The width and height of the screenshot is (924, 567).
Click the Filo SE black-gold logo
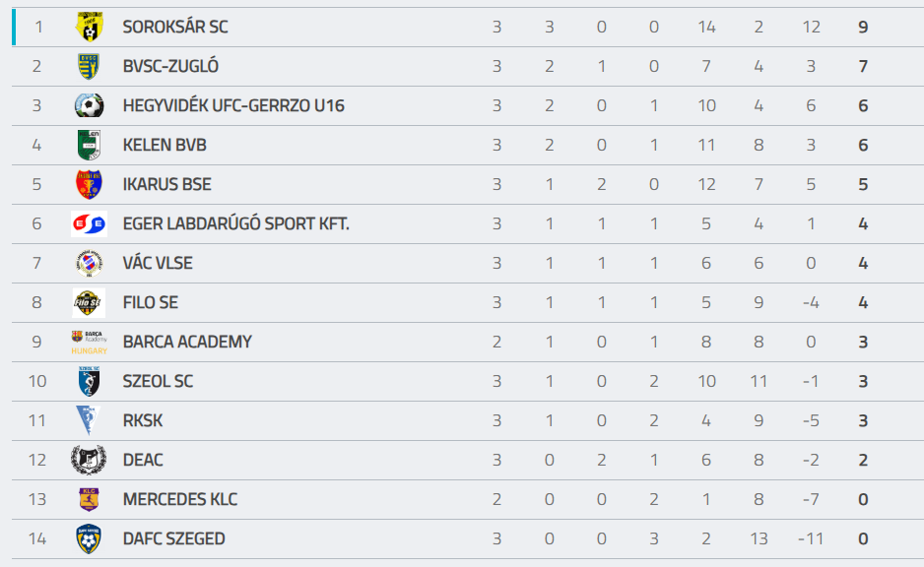(x=89, y=302)
